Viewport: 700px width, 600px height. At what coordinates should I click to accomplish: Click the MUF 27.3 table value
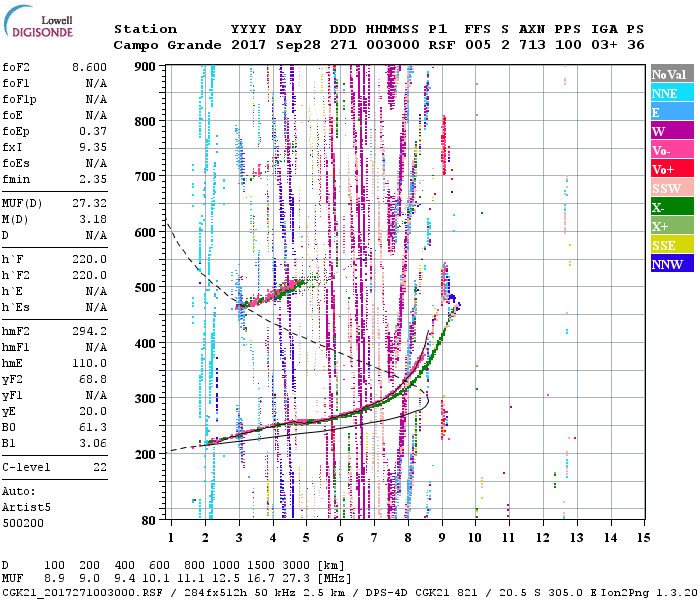point(296,579)
